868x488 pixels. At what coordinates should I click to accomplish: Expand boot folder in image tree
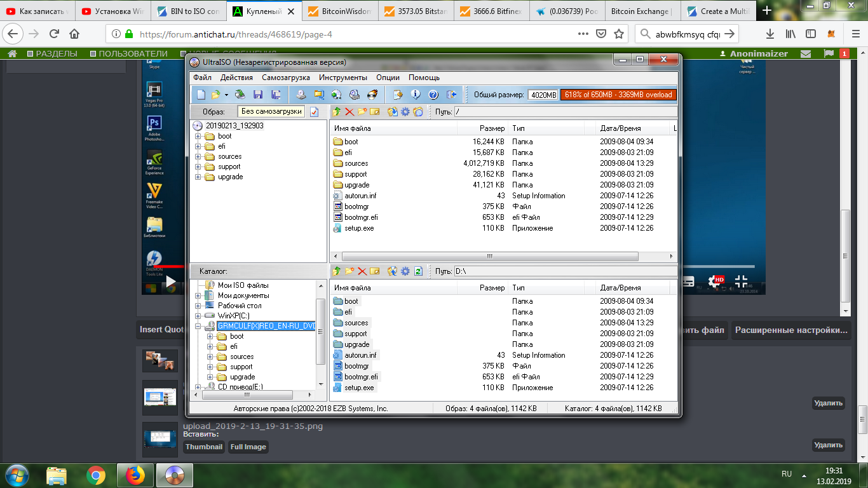point(198,136)
